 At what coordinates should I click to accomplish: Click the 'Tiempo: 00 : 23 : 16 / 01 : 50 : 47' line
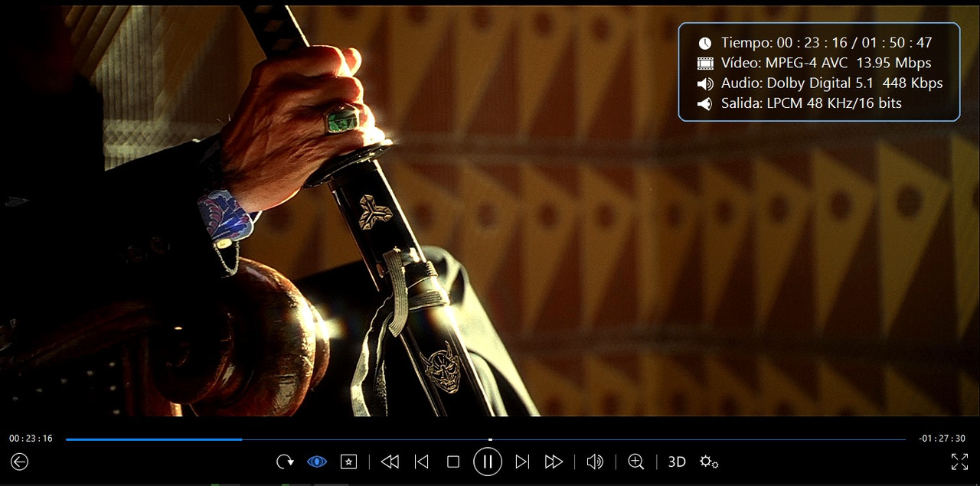826,43
